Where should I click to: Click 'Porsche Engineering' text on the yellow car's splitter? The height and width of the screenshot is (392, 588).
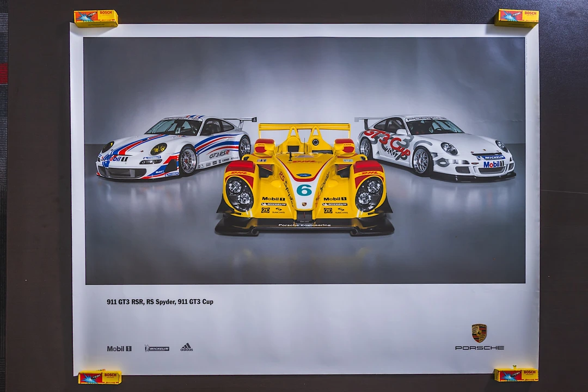point(304,225)
